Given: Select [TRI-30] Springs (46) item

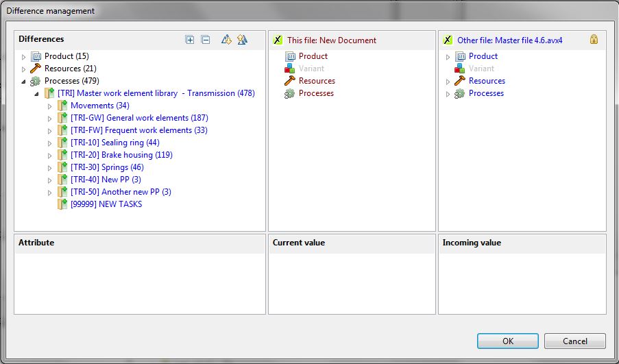Looking at the screenshot, I should pos(107,167).
